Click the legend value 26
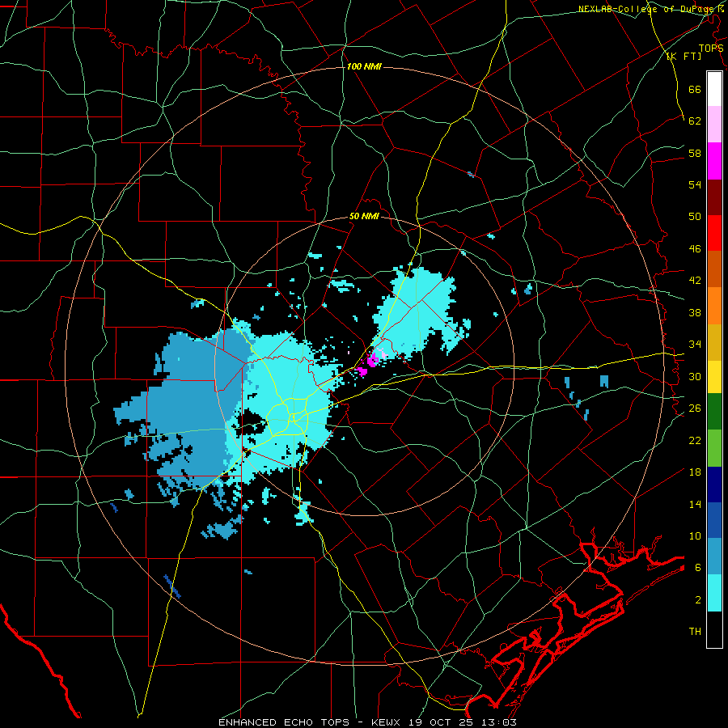The width and height of the screenshot is (728, 728). (695, 408)
